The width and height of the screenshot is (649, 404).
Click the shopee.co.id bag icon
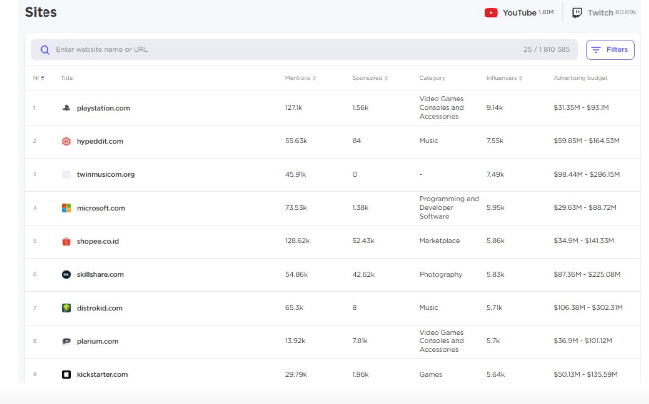click(66, 241)
